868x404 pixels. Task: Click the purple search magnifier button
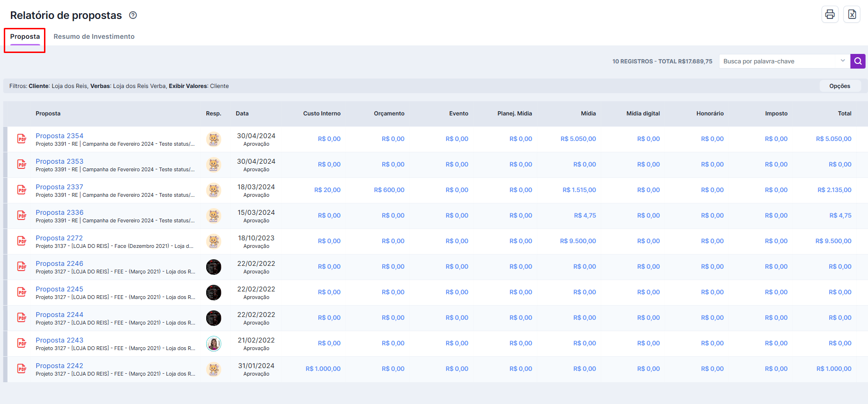coord(858,61)
